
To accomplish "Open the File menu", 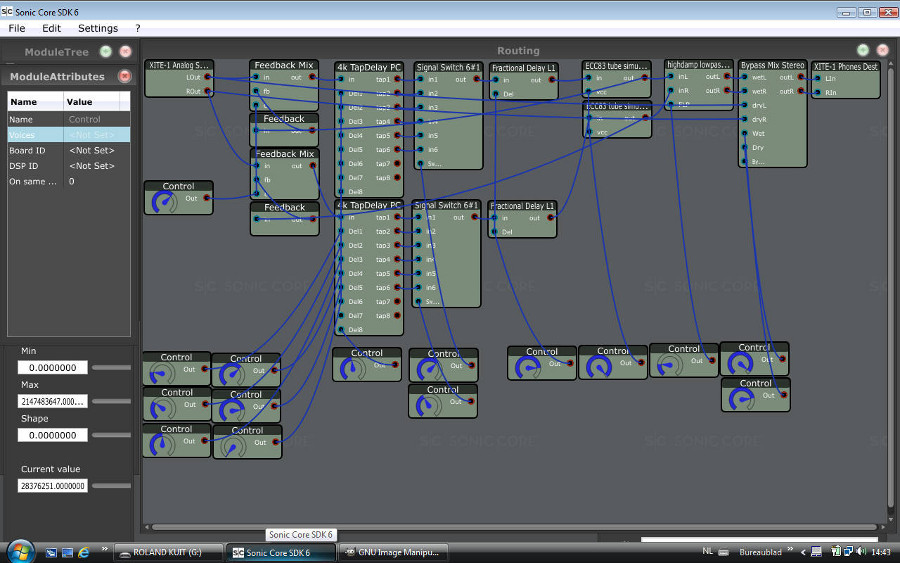I will point(17,28).
